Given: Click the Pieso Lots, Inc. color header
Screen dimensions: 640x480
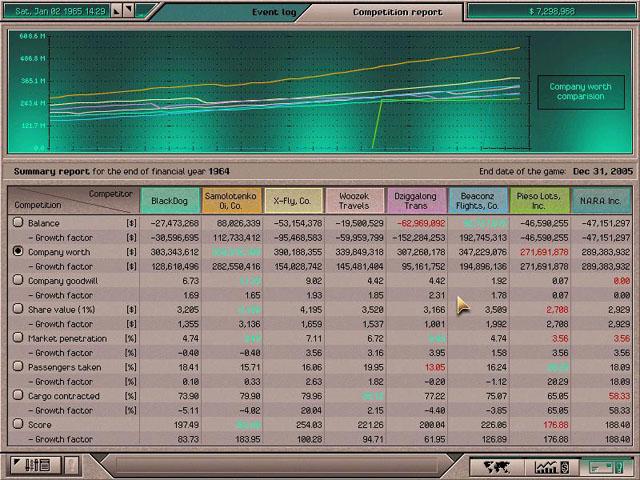Looking at the screenshot, I should tap(539, 200).
